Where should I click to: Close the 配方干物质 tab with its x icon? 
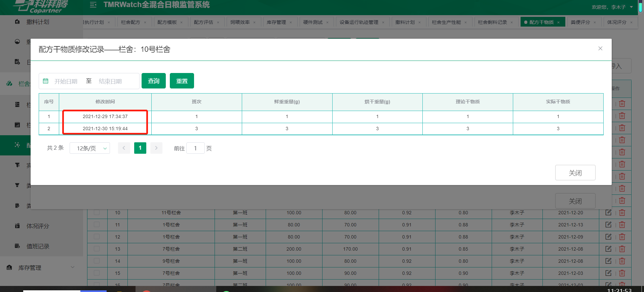point(559,23)
